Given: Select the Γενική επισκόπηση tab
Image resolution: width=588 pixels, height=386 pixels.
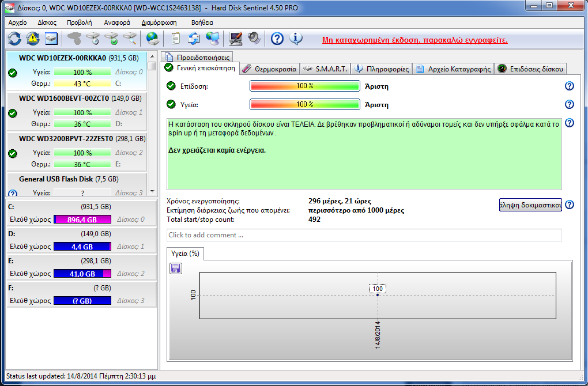Looking at the screenshot, I should (x=200, y=68).
